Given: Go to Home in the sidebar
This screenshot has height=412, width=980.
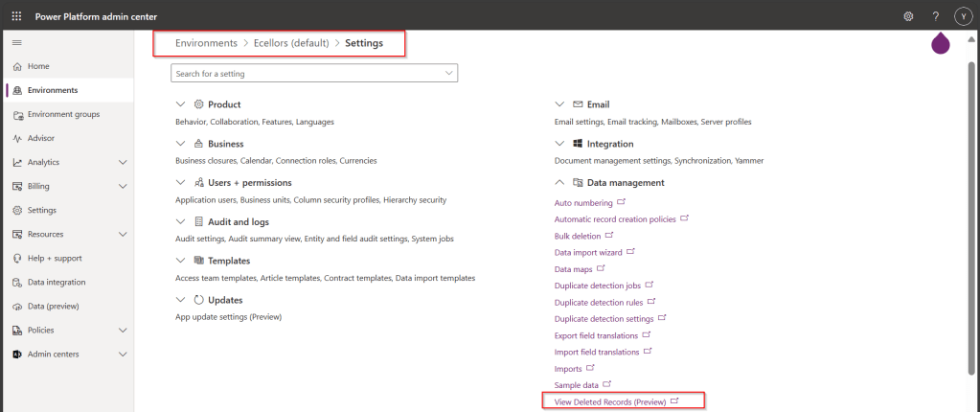Looking at the screenshot, I should (38, 66).
